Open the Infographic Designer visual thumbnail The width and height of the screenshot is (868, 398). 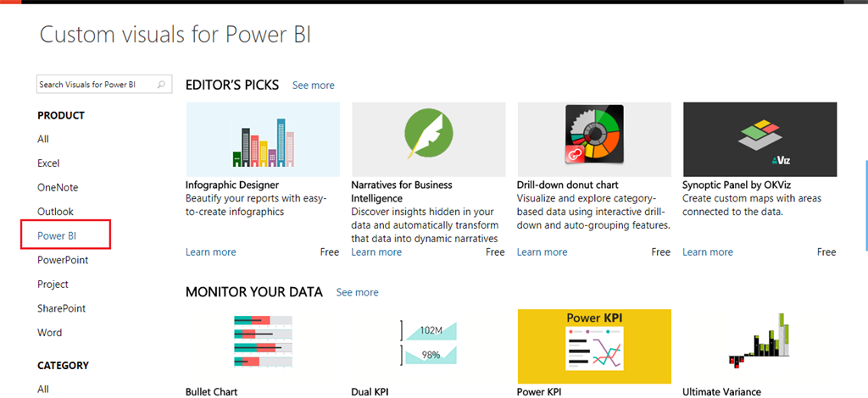(263, 140)
